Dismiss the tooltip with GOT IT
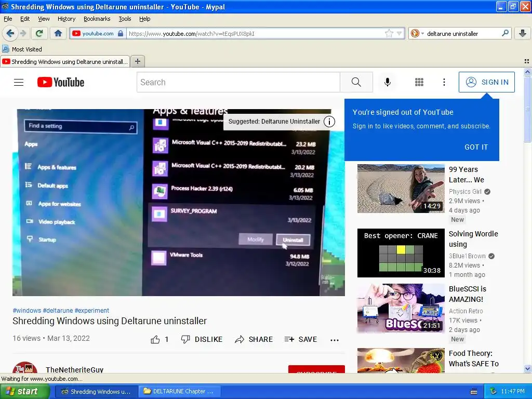The height and width of the screenshot is (399, 532). 476,147
